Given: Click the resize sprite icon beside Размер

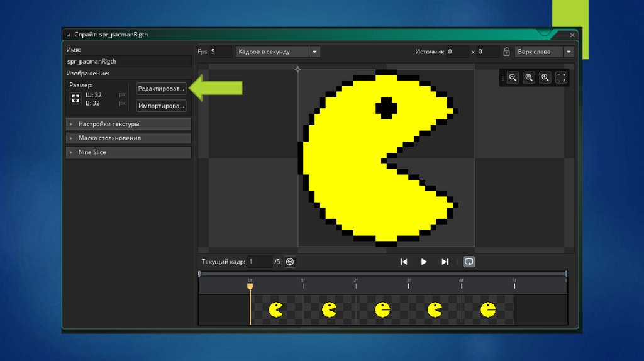Looking at the screenshot, I should (x=75, y=98).
